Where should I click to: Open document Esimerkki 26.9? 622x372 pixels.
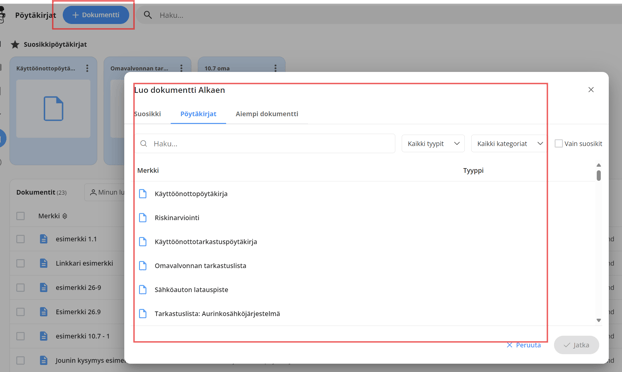click(x=78, y=312)
